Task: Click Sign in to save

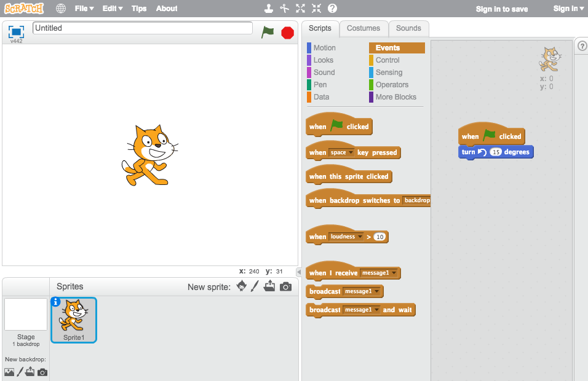Action: coord(502,9)
